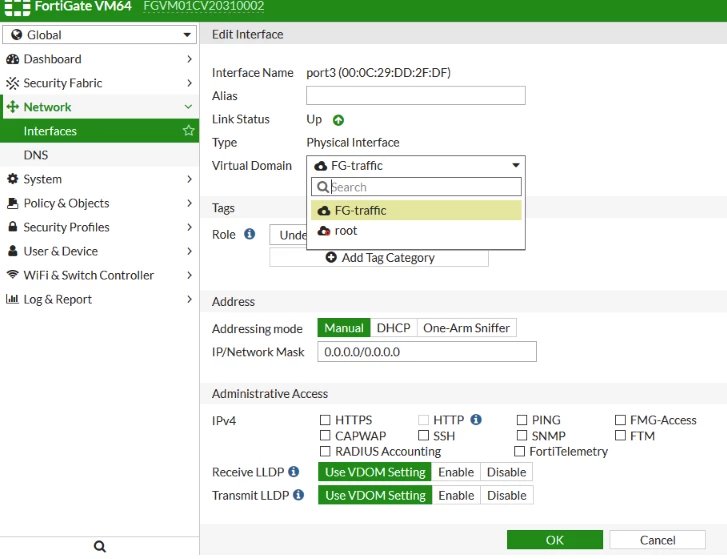The image size is (727, 559).
Task: Set Transmit LLDP to Disable
Action: (x=507, y=495)
